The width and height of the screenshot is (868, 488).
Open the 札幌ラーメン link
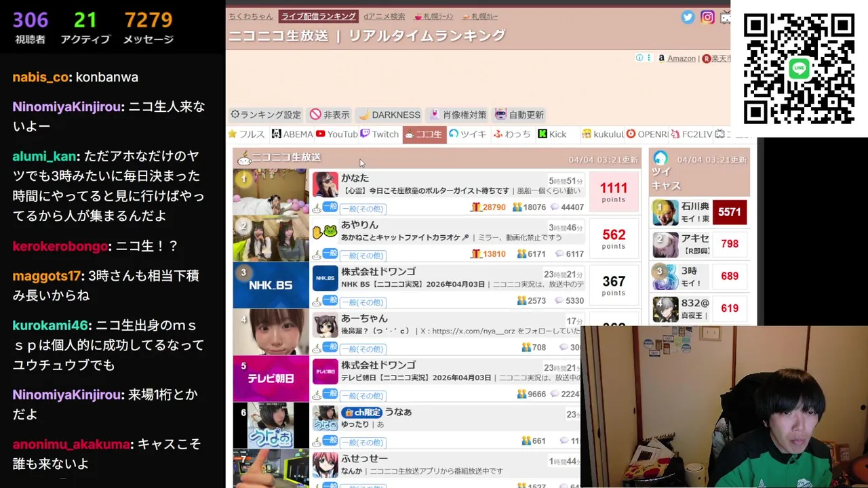coord(434,16)
